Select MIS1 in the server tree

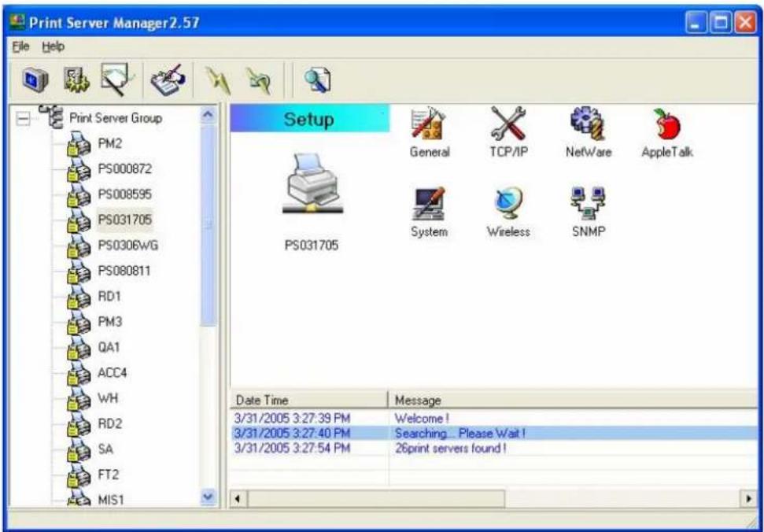[x=111, y=500]
